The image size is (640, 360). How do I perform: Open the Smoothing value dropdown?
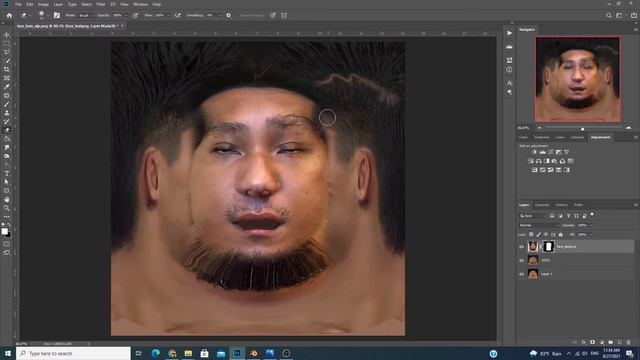[x=220, y=15]
